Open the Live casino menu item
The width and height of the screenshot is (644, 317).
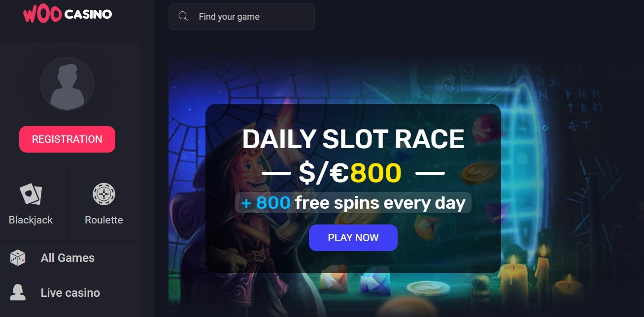70,293
